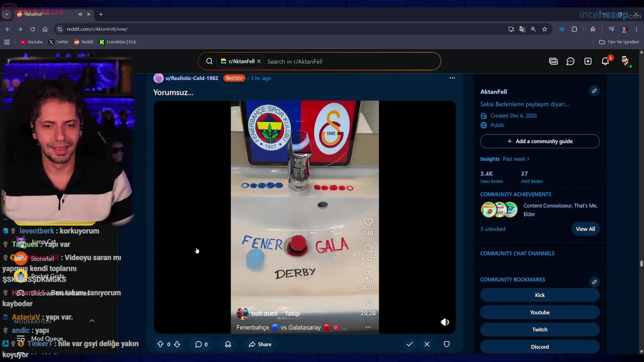
Task: Open the post titled Yorumsuz...
Action: click(x=173, y=93)
